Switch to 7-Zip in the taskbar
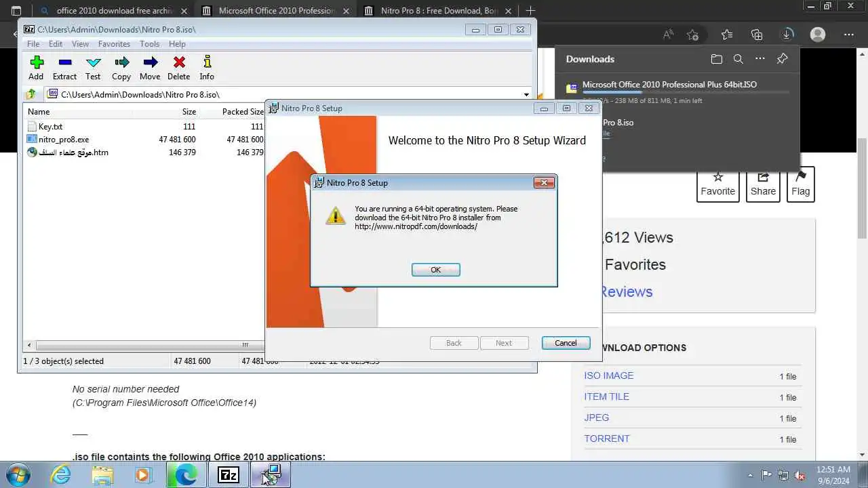The height and width of the screenshot is (488, 868). (228, 475)
